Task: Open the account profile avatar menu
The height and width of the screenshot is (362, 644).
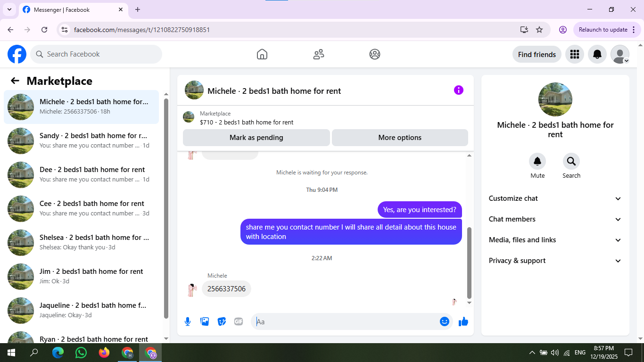Action: (x=620, y=54)
